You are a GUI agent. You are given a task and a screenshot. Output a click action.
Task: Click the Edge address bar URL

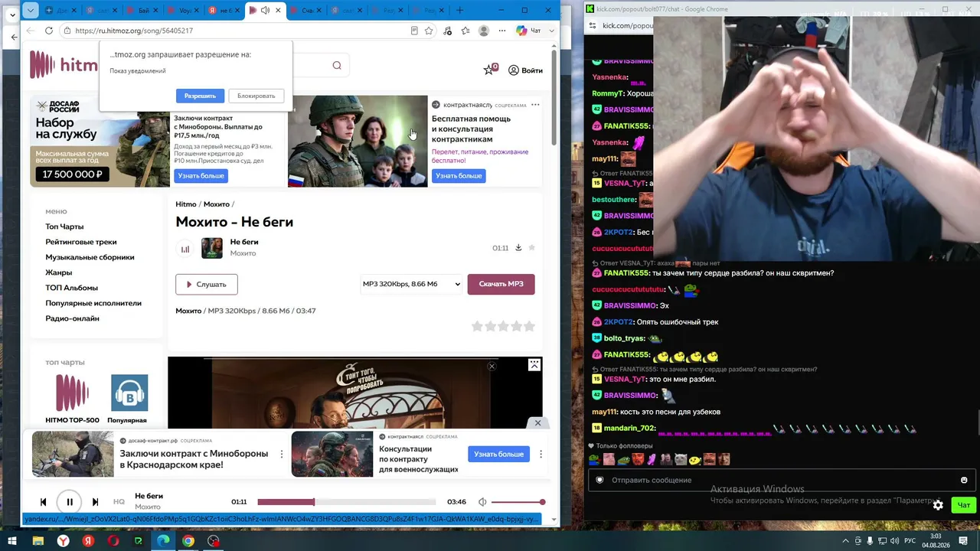[135, 31]
